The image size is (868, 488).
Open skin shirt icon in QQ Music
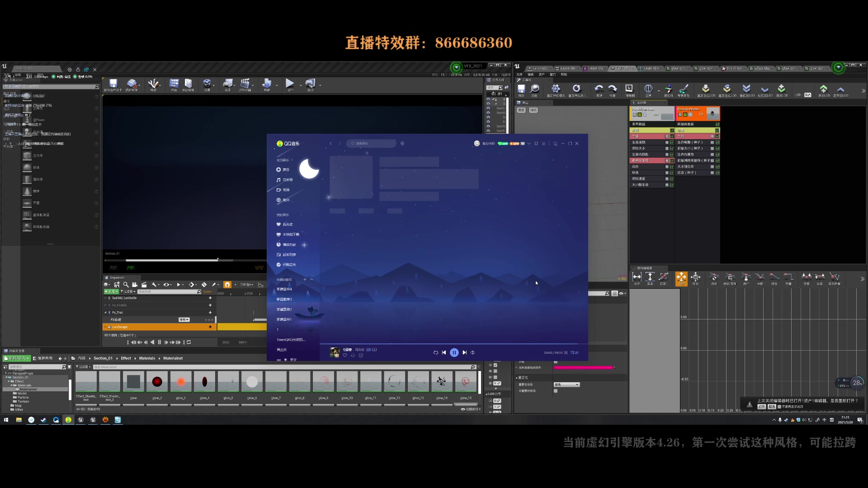pyautogui.click(x=536, y=143)
